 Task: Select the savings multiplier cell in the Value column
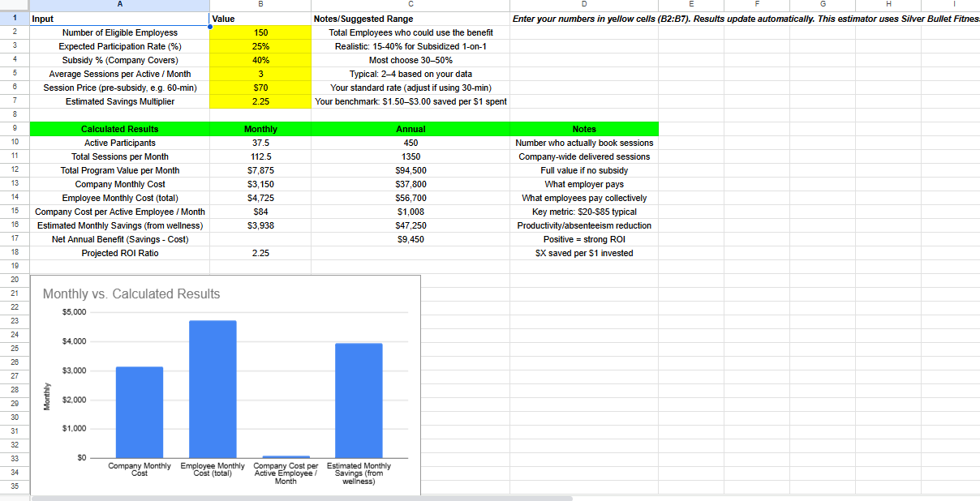point(260,101)
